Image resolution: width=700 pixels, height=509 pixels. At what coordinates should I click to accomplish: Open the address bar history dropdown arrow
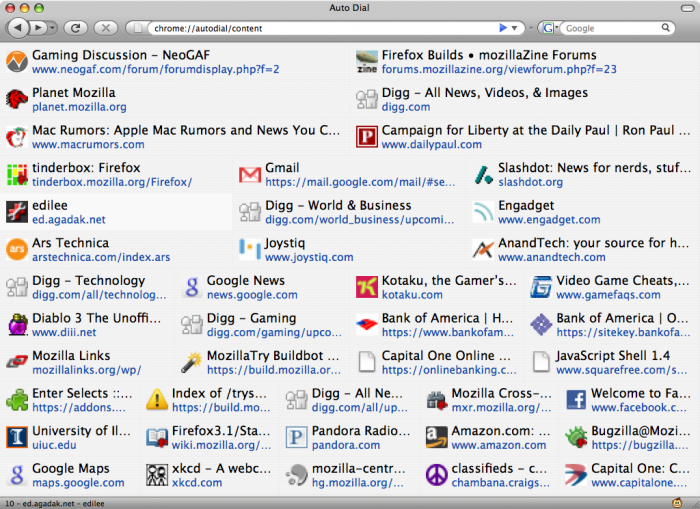click(x=514, y=28)
